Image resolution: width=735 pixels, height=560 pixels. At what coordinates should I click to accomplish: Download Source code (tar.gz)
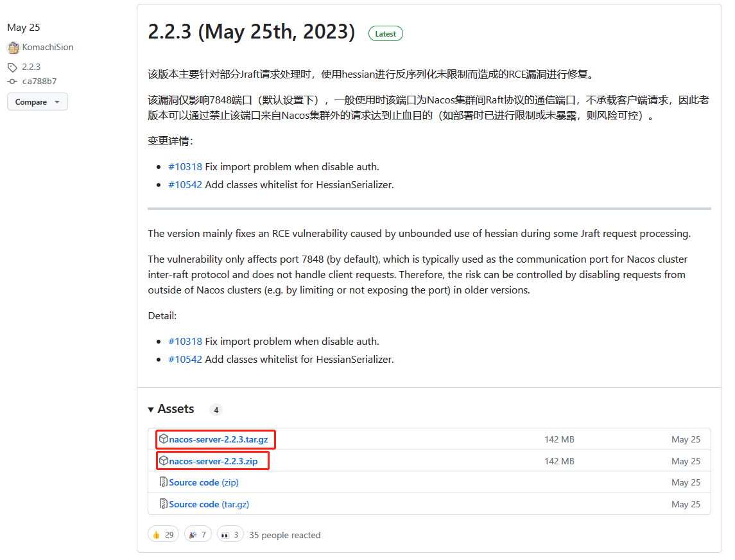(x=209, y=504)
